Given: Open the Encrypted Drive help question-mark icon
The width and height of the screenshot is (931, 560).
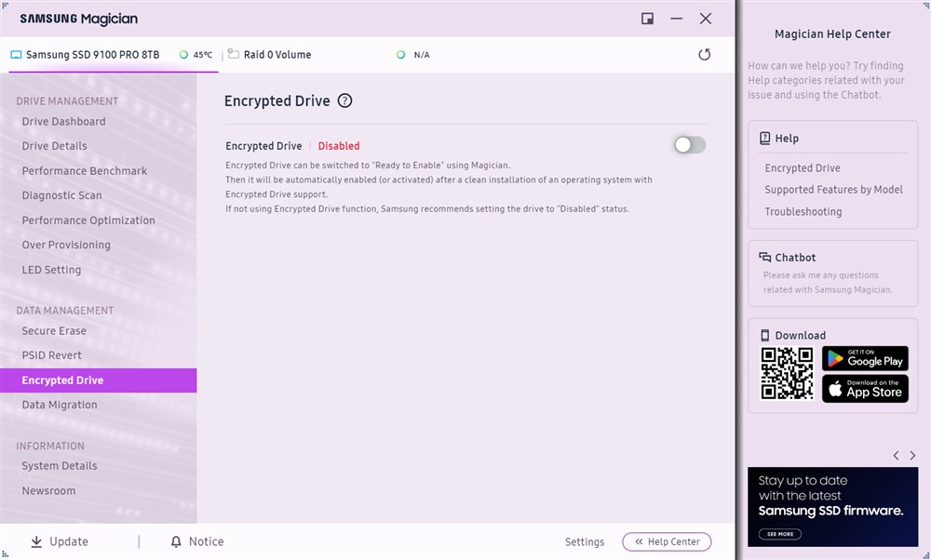Looking at the screenshot, I should pos(344,100).
